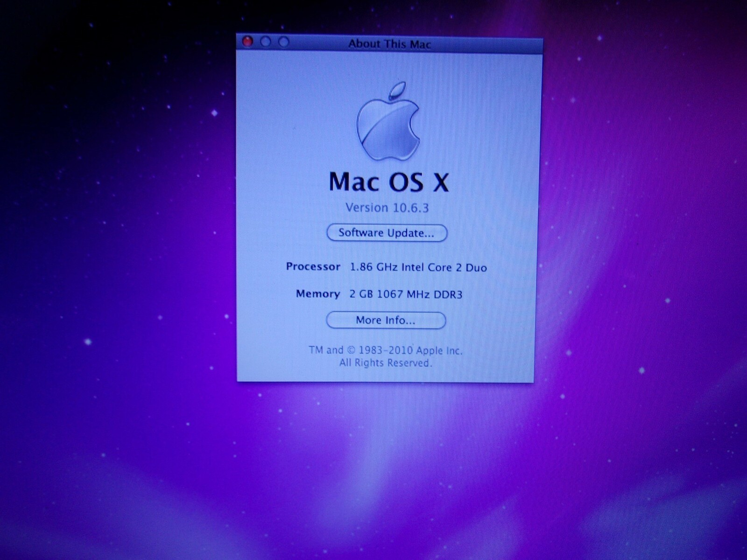Open the More Info button

pyautogui.click(x=386, y=320)
